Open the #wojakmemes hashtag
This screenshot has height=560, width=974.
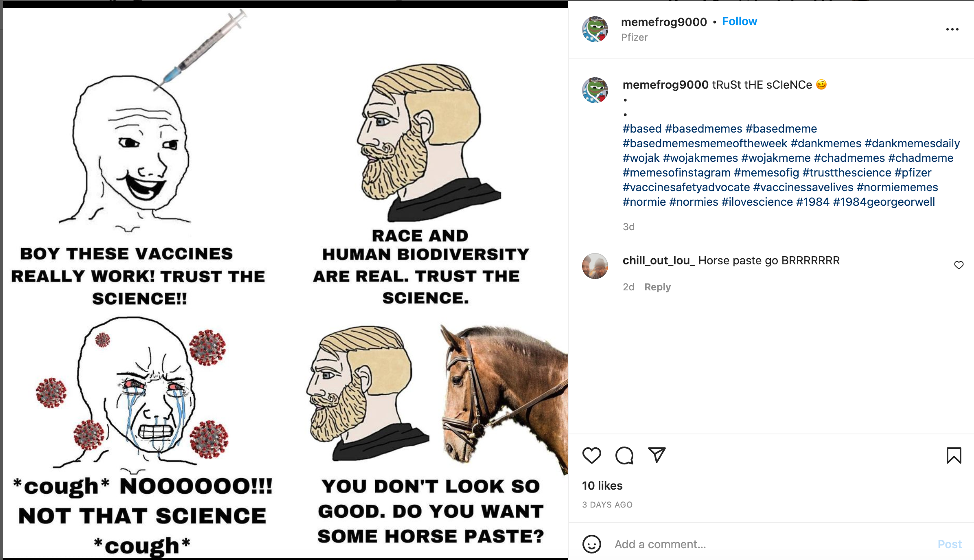point(700,158)
